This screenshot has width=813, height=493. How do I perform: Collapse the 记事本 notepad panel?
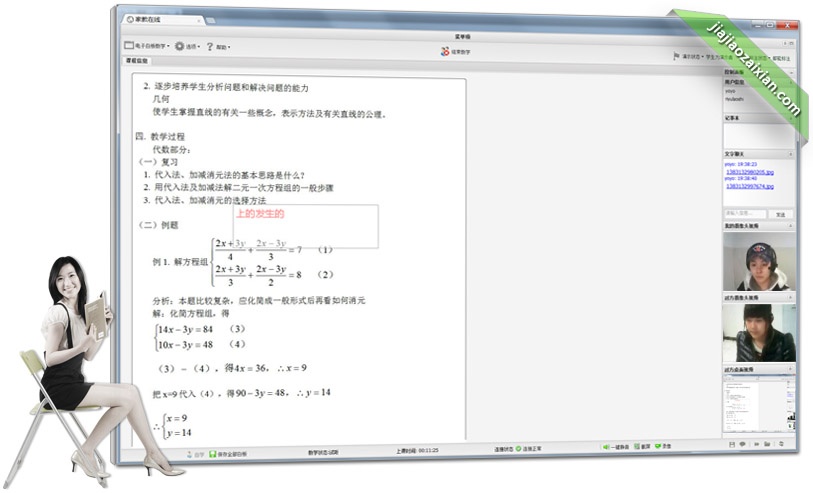[x=790, y=118]
